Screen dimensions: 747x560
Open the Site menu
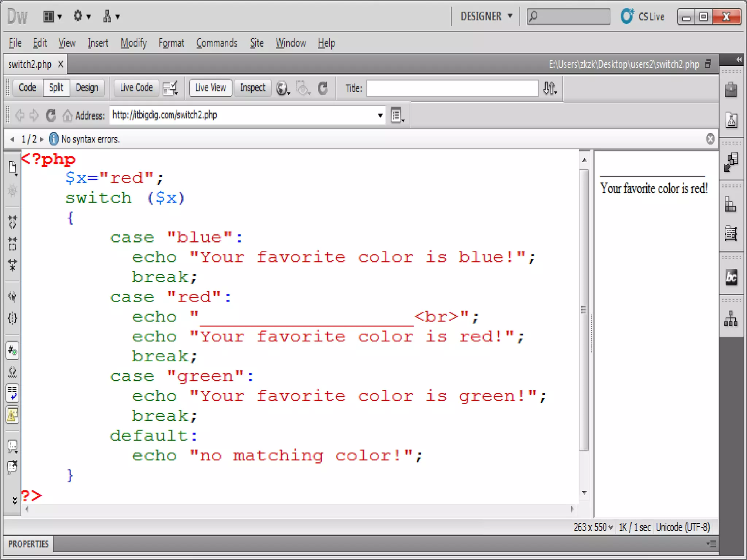(257, 43)
